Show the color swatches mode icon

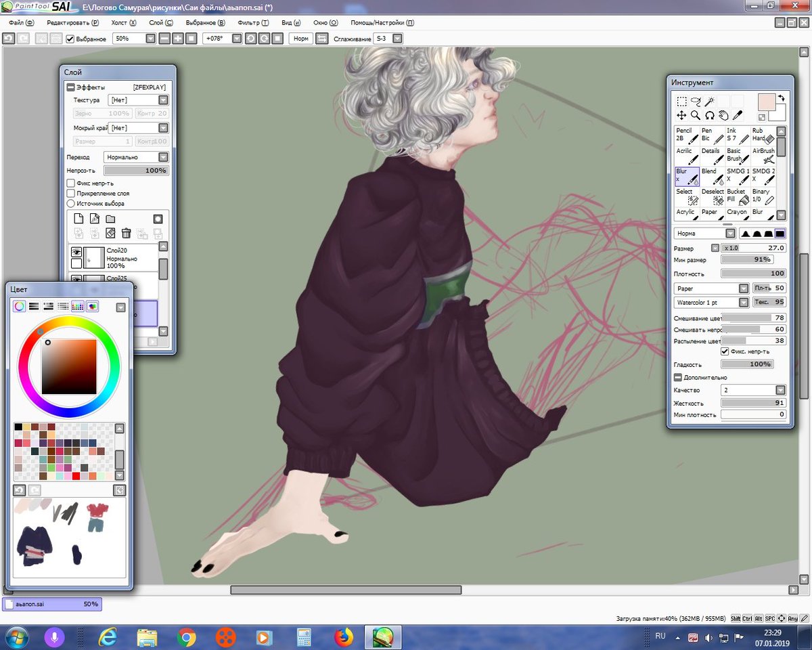click(78, 307)
